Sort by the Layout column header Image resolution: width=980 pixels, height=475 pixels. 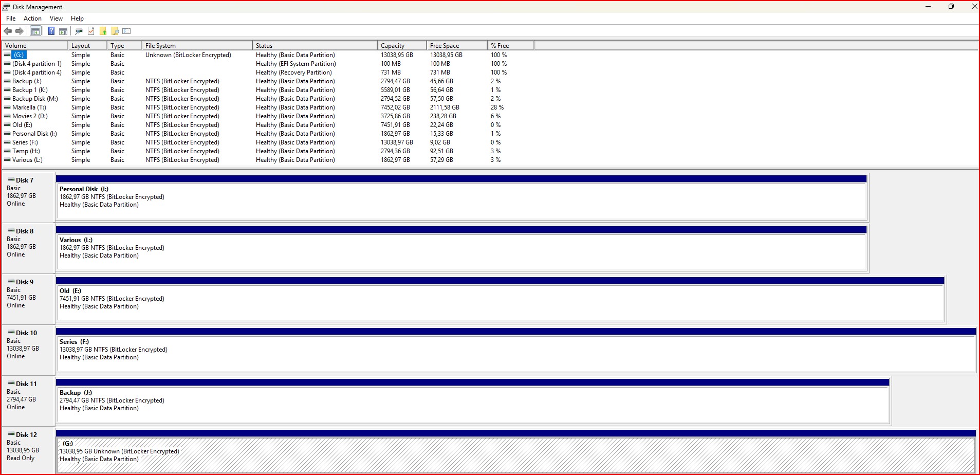pyautogui.click(x=87, y=46)
